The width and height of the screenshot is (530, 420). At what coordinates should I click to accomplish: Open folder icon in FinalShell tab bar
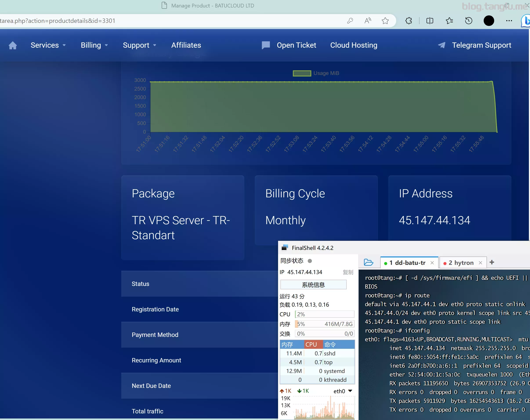368,262
